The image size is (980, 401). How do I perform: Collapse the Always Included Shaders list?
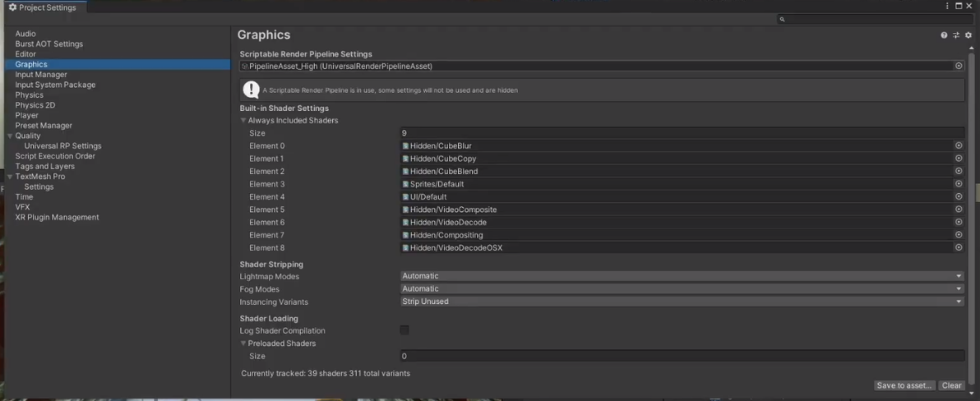pos(243,121)
